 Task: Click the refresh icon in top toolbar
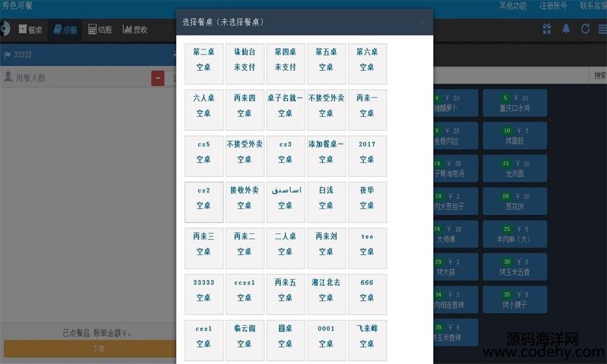585,29
